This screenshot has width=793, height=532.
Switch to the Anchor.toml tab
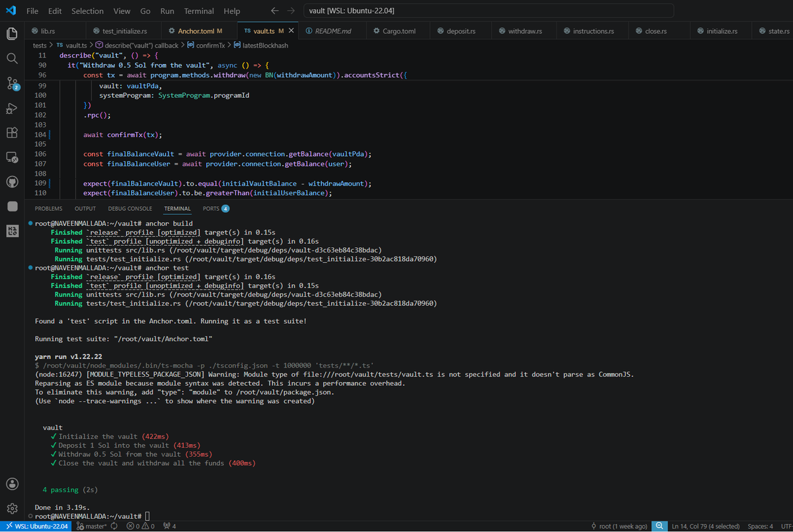[199, 31]
